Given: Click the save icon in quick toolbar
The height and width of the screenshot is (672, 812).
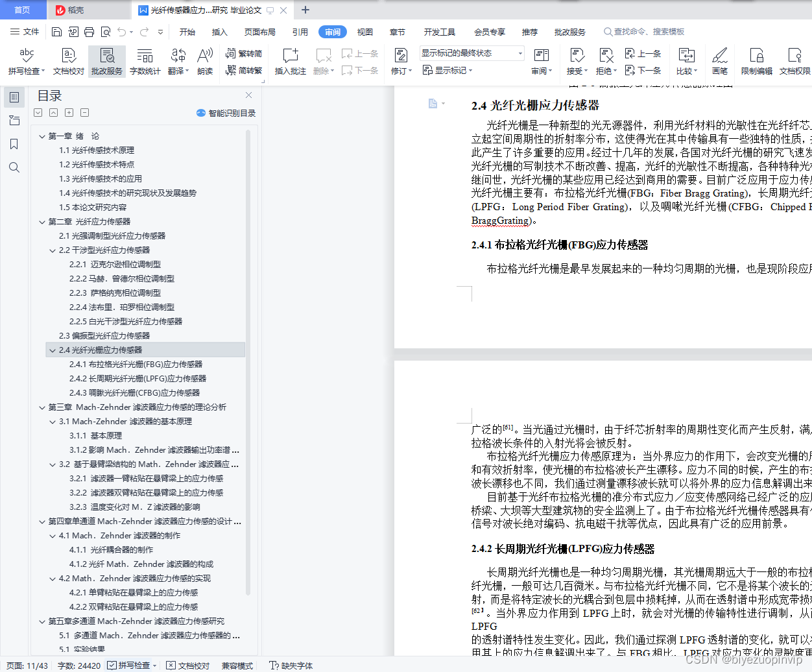Looking at the screenshot, I should (56, 32).
